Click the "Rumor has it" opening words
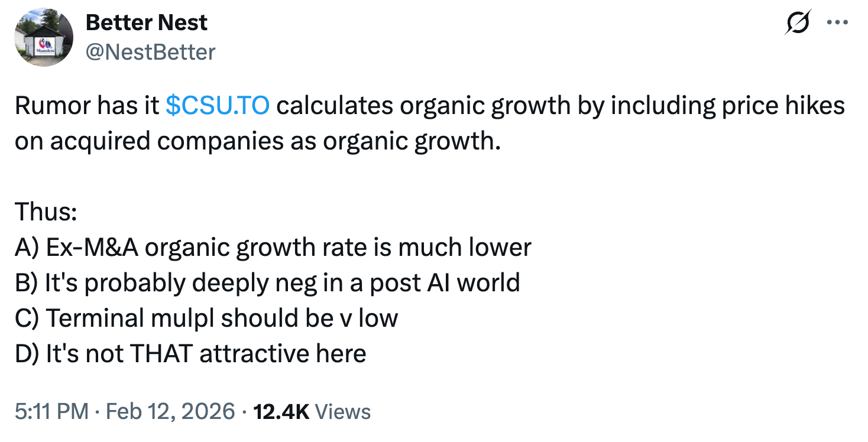The image size is (868, 442). pos(87,106)
